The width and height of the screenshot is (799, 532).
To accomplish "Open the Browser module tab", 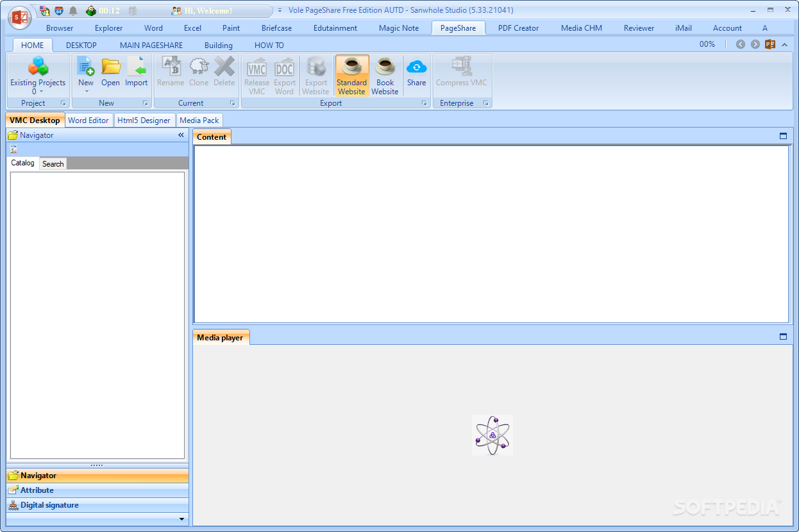I will [60, 28].
